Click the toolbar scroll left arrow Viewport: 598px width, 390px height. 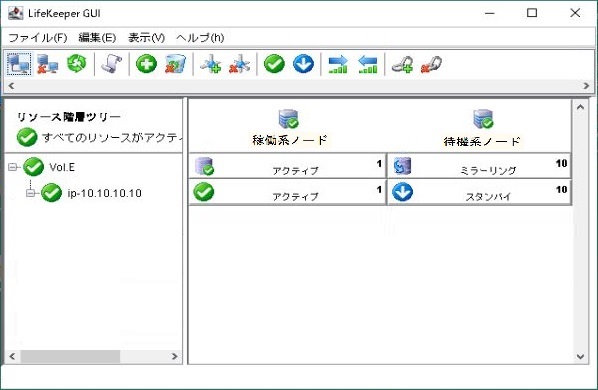point(11,86)
